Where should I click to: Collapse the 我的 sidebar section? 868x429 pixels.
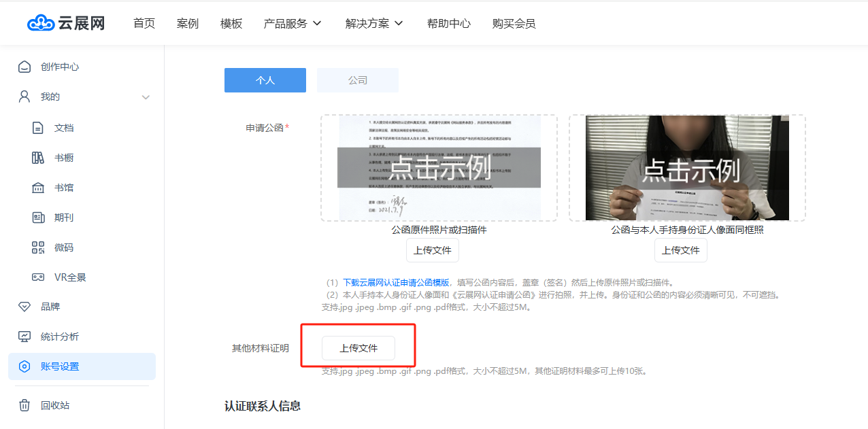(x=146, y=97)
